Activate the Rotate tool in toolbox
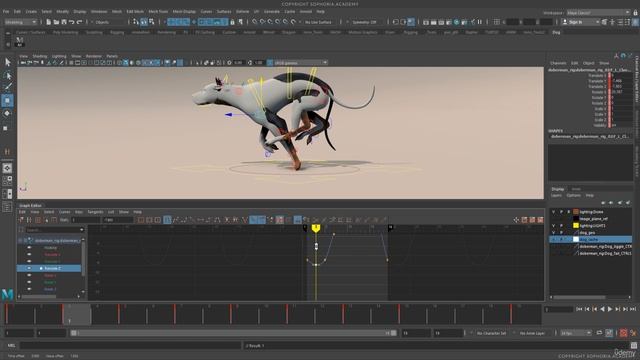Screen dimensions: 640x360 (x=7, y=113)
